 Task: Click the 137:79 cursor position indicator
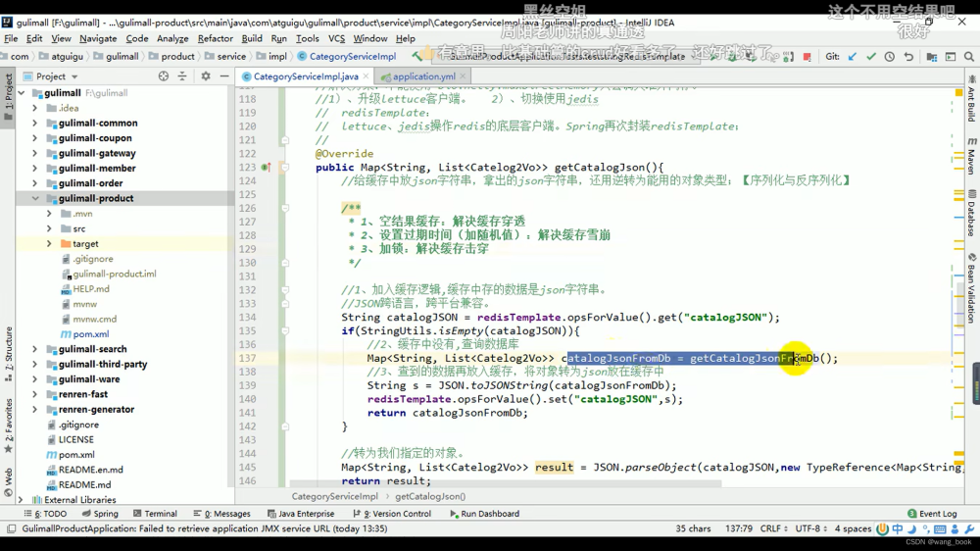tap(738, 528)
